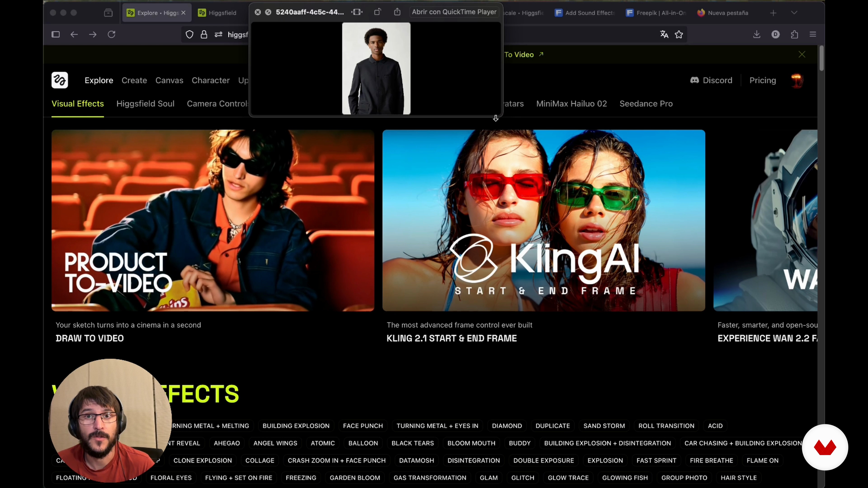Go back with the browser back arrow
This screenshot has height=488, width=868.
pos(74,34)
